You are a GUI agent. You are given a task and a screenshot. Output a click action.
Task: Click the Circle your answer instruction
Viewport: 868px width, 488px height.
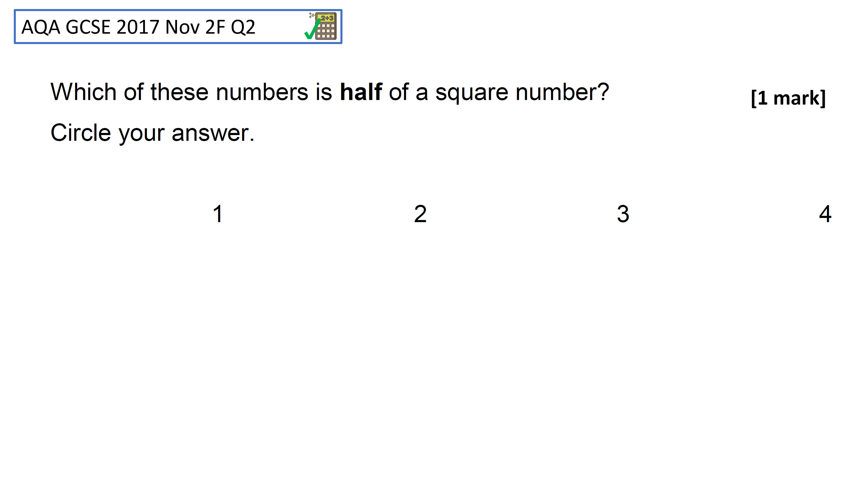pyautogui.click(x=152, y=133)
